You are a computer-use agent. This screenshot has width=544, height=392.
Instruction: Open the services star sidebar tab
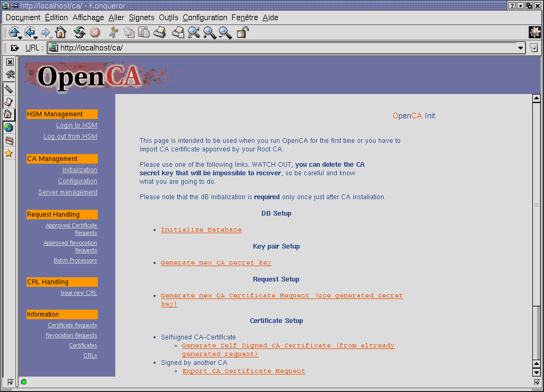(x=8, y=153)
